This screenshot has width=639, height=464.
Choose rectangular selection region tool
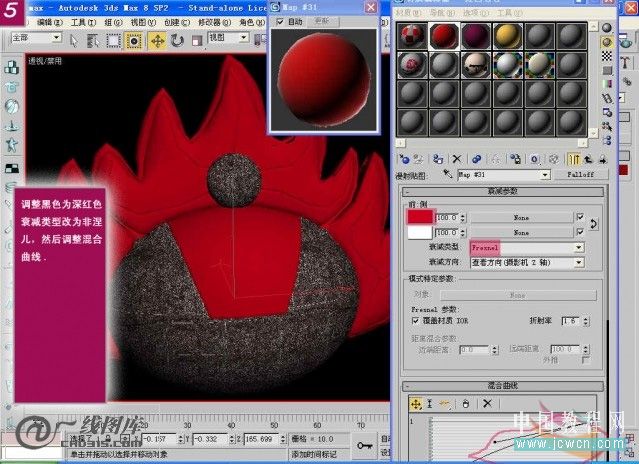click(113, 41)
